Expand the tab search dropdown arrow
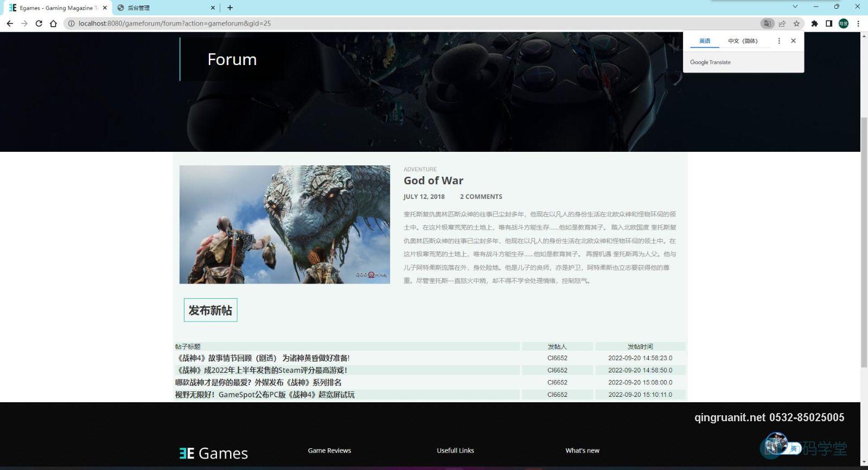Screen dimensions: 868x470 pyautogui.click(x=795, y=7)
